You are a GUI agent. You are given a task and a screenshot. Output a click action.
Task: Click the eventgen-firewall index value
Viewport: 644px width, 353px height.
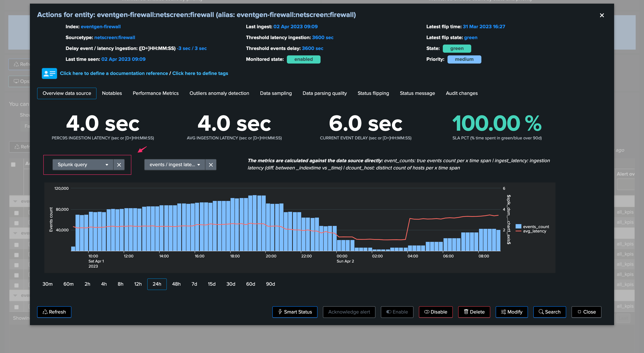coord(101,26)
